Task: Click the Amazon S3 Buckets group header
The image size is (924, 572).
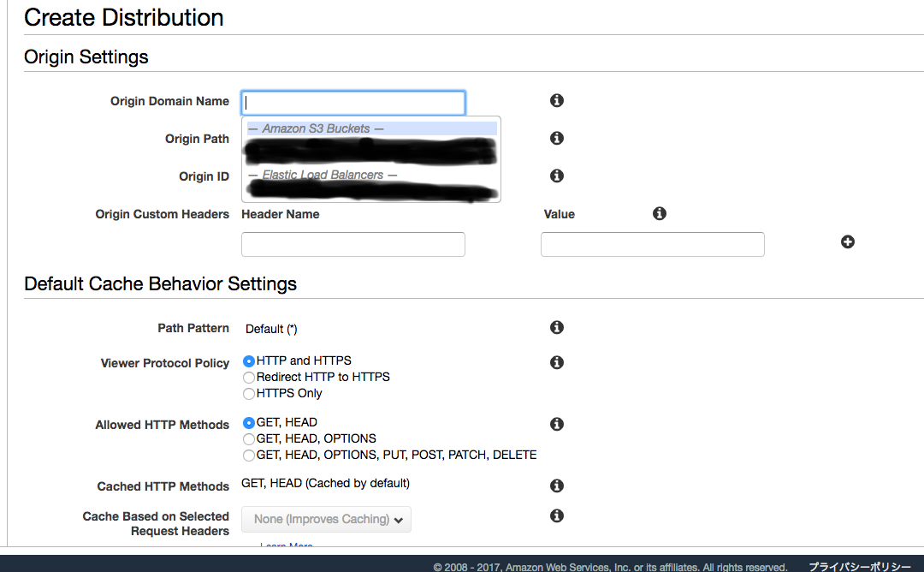Action: [x=372, y=128]
